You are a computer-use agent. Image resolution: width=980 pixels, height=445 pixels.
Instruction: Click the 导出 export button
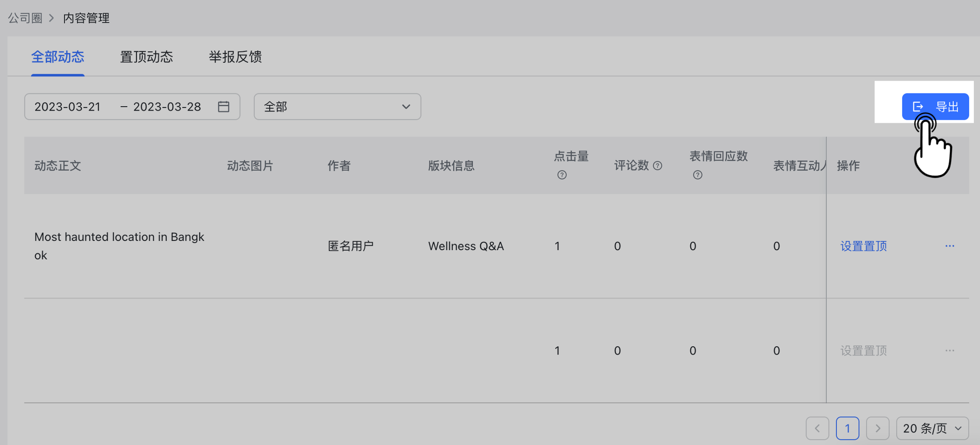pyautogui.click(x=935, y=107)
